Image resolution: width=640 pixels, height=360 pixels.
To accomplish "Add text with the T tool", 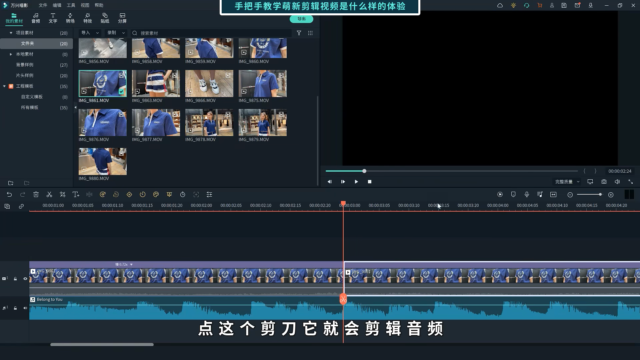I will point(76,195).
